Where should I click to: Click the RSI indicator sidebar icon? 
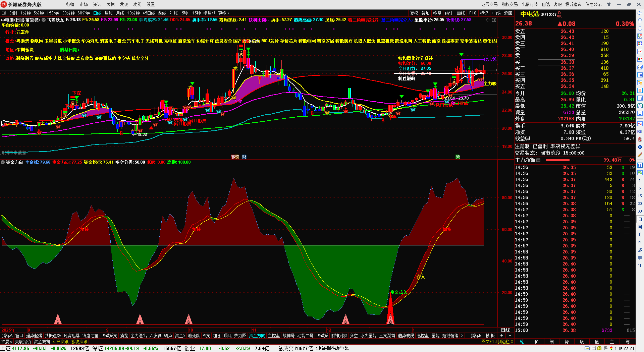pos(640,131)
